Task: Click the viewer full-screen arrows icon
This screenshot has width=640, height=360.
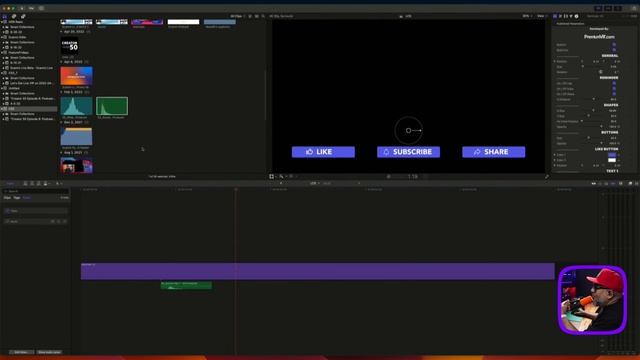Action: tap(547, 176)
